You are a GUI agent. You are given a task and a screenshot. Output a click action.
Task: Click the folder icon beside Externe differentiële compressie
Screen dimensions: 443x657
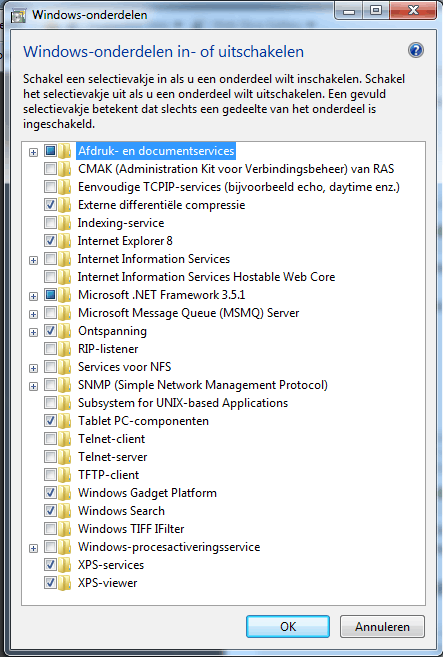click(64, 205)
